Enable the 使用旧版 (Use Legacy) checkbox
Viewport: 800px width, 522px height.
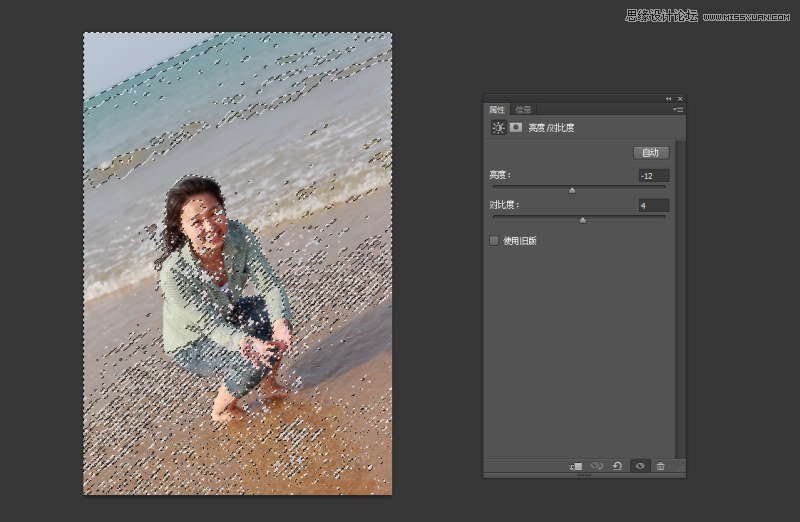point(494,240)
